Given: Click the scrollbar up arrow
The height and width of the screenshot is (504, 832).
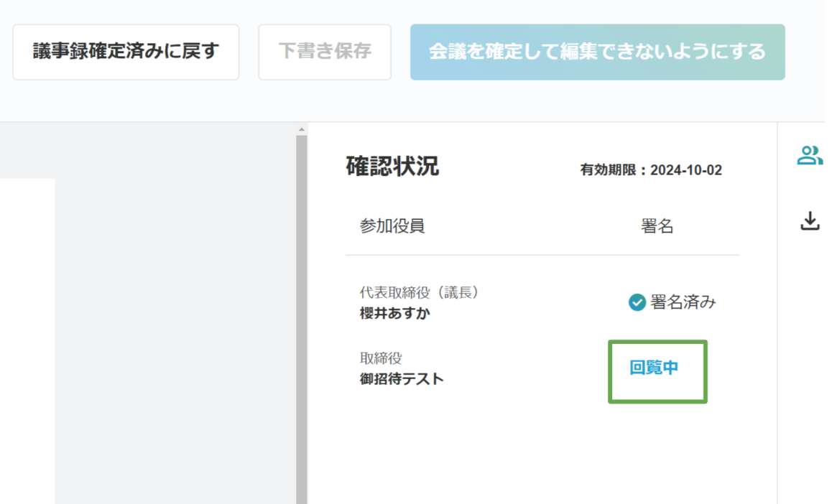Looking at the screenshot, I should (302, 129).
